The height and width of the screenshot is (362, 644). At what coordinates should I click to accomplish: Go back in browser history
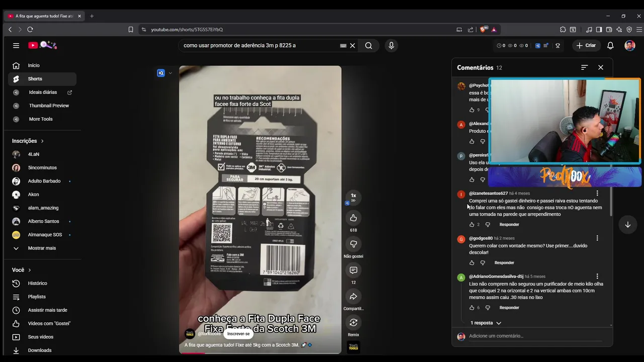tap(10, 30)
